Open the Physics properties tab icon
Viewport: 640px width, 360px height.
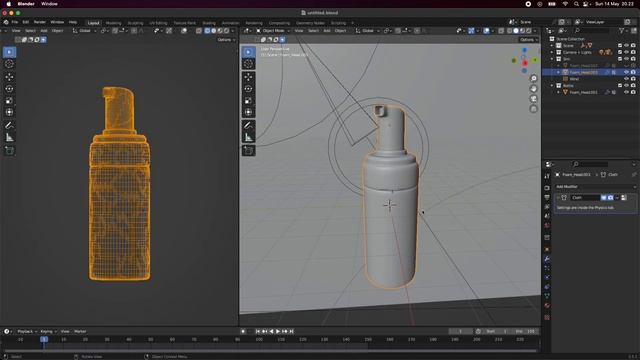(x=547, y=278)
